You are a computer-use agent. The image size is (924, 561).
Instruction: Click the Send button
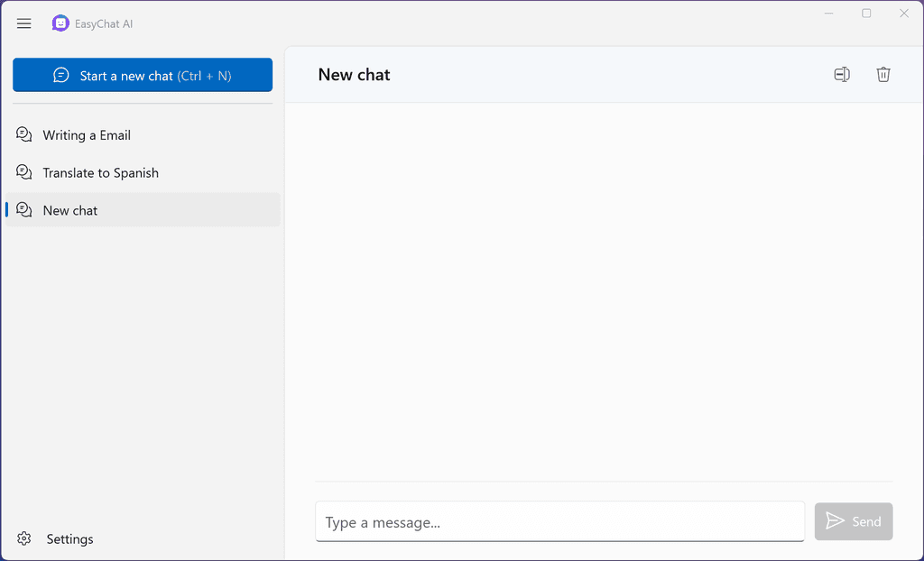click(853, 521)
